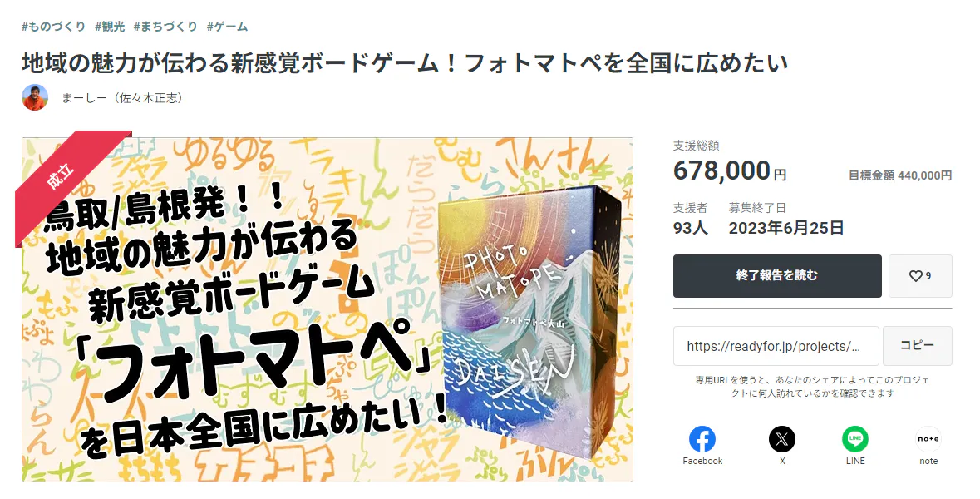Open #観光 tag
Screen dimensions: 980x499
tap(110, 27)
